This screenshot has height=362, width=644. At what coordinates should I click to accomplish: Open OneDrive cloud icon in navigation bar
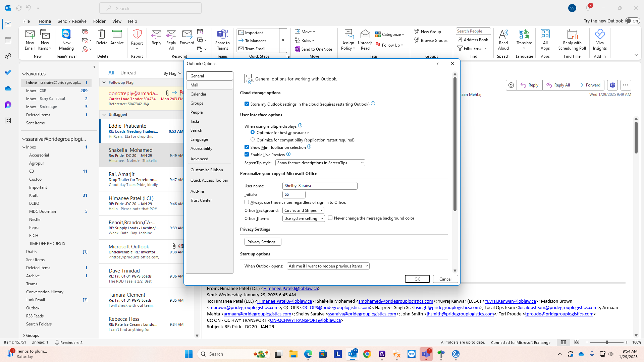pos(8,88)
